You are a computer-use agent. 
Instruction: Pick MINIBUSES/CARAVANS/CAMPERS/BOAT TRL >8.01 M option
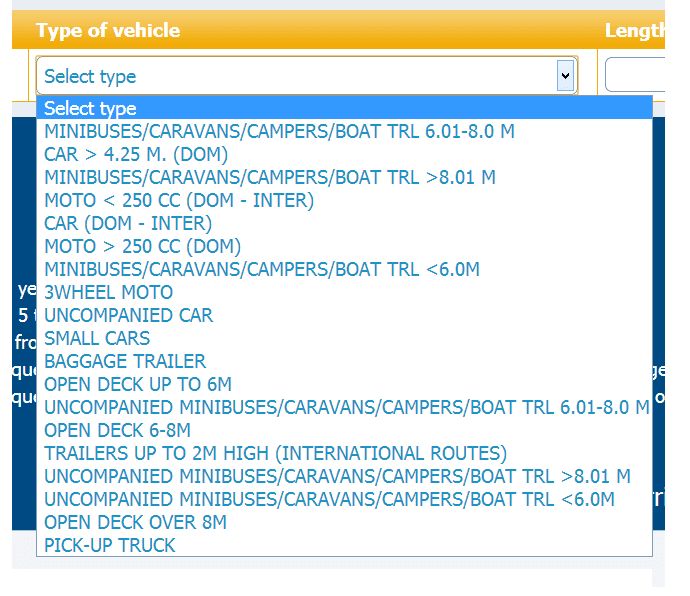tap(270, 177)
